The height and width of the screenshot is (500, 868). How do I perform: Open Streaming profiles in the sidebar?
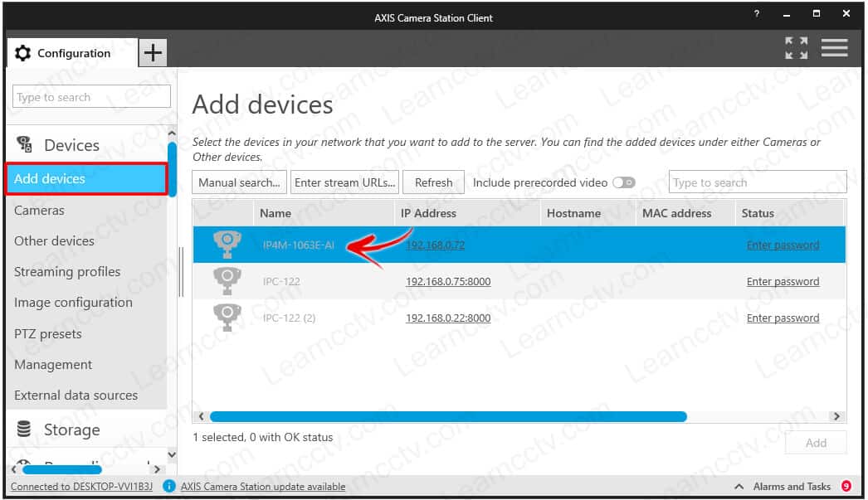click(67, 272)
